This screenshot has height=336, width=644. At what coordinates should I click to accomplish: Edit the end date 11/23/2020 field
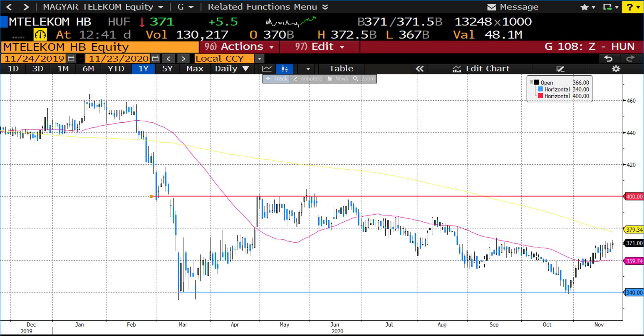click(x=118, y=59)
